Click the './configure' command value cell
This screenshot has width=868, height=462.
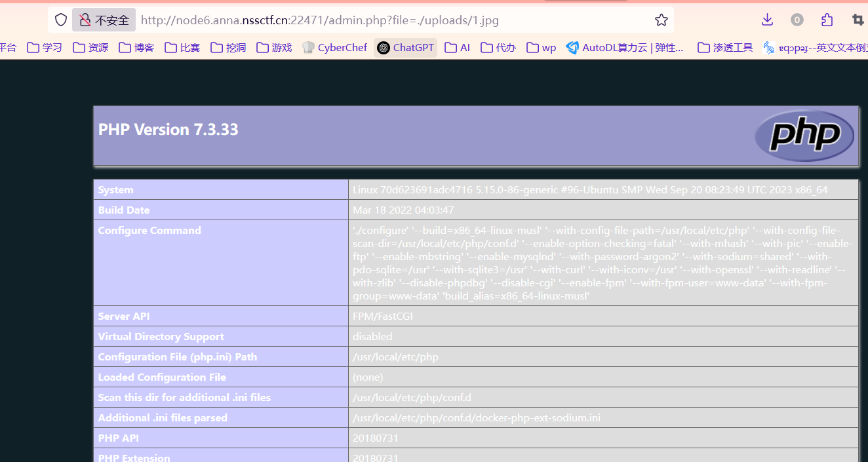[x=603, y=263]
